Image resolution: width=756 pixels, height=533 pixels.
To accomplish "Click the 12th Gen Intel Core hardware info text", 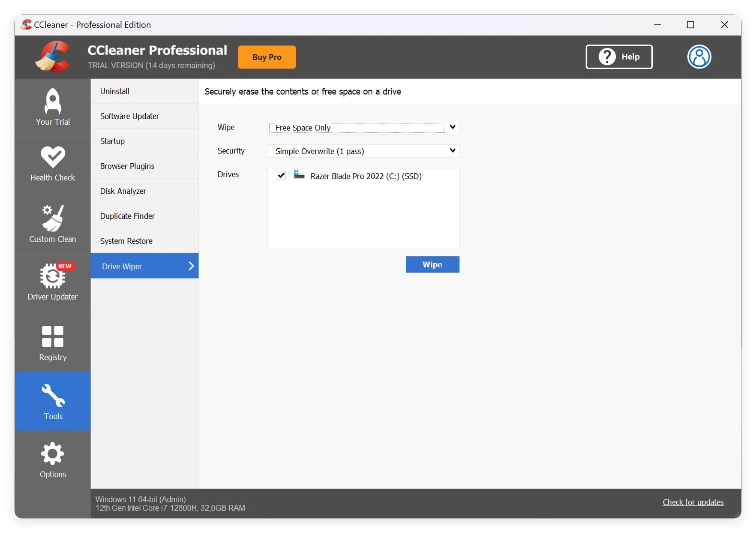I will point(170,508).
